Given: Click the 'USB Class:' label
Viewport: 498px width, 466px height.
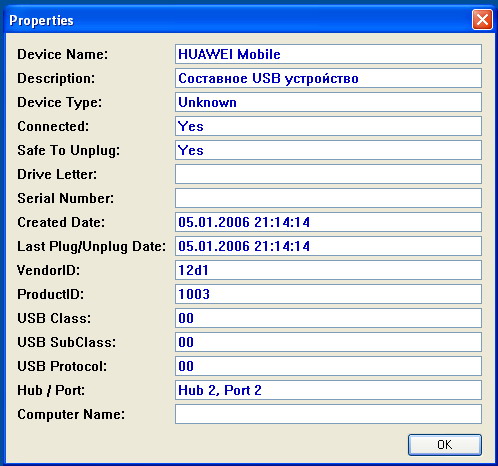Looking at the screenshot, I should [x=54, y=318].
